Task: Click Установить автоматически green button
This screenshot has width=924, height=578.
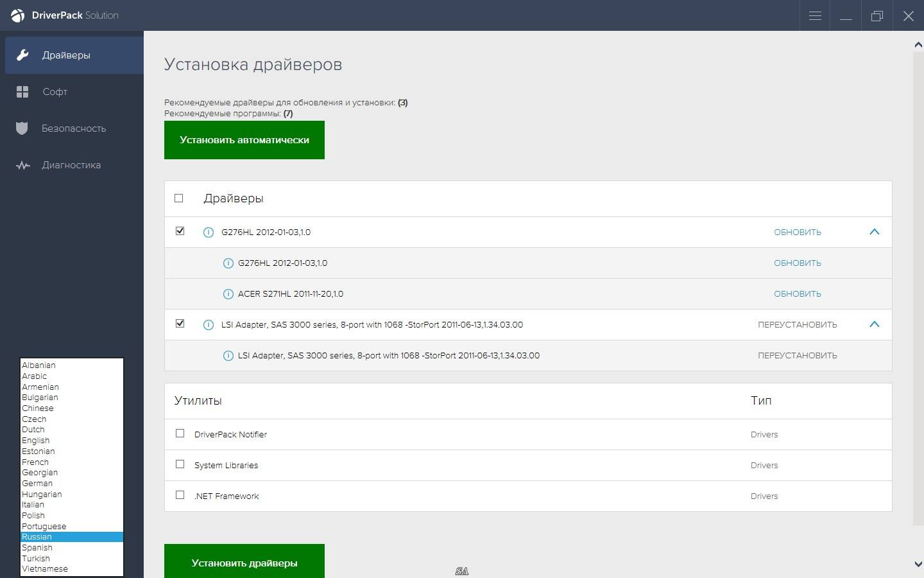Action: (244, 140)
